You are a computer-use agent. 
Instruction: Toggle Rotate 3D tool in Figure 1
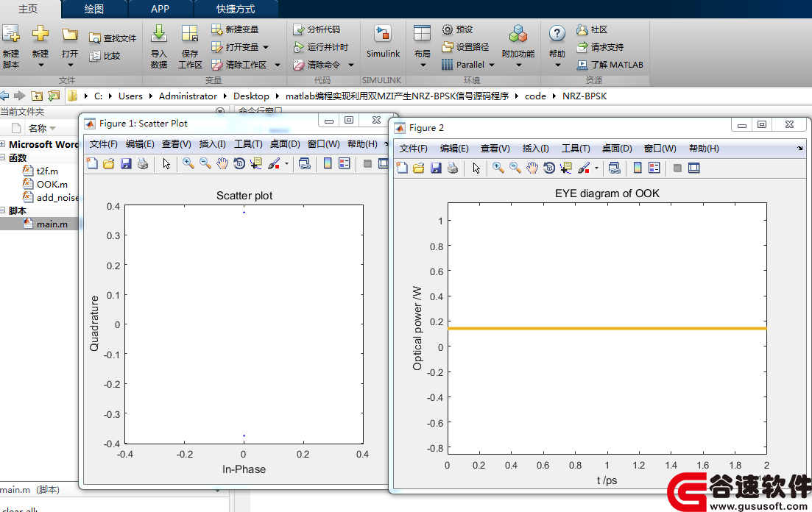(239, 163)
